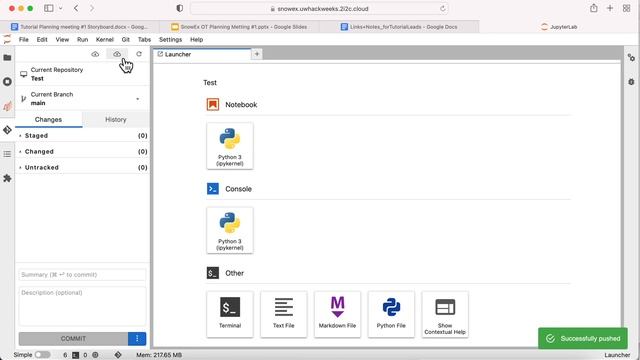The width and height of the screenshot is (640, 360).
Task: Open new Safari tab plus button
Action: [x=610, y=8]
